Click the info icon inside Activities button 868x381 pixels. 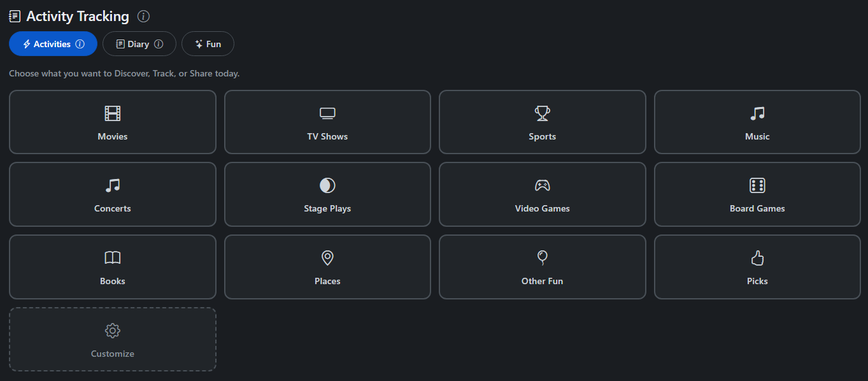79,43
